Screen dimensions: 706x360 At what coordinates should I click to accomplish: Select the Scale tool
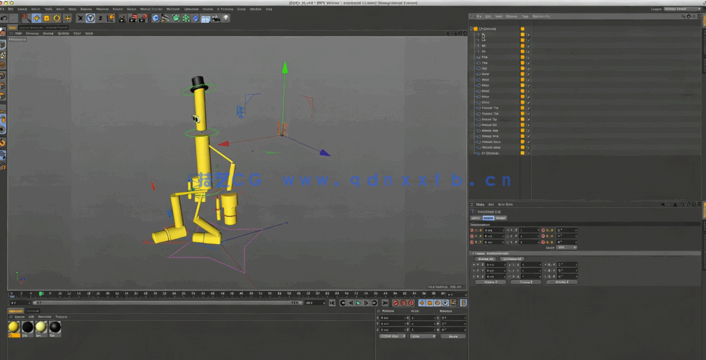46,18
